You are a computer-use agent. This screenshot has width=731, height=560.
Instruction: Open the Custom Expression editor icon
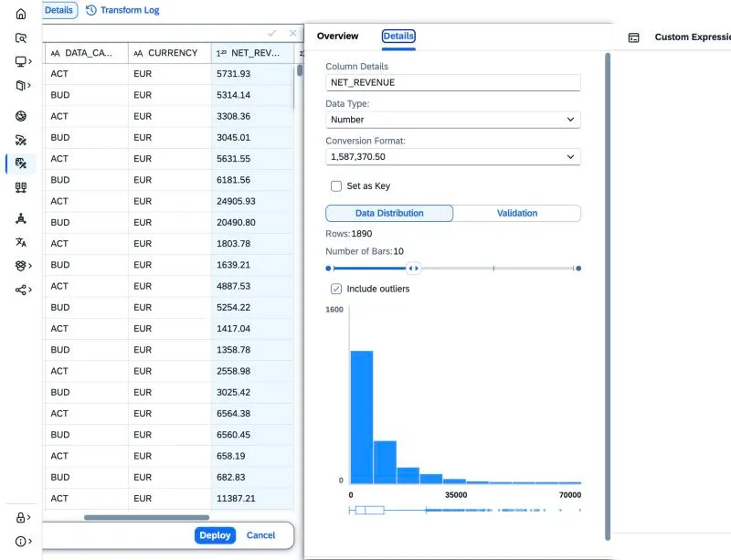coord(633,37)
